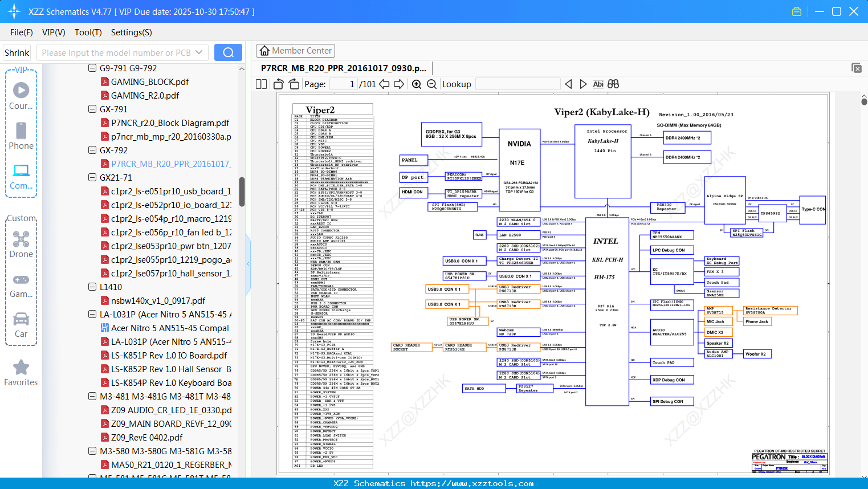Viewport: 868px width, 489px height.
Task: Click the Shrink button
Action: click(x=17, y=52)
